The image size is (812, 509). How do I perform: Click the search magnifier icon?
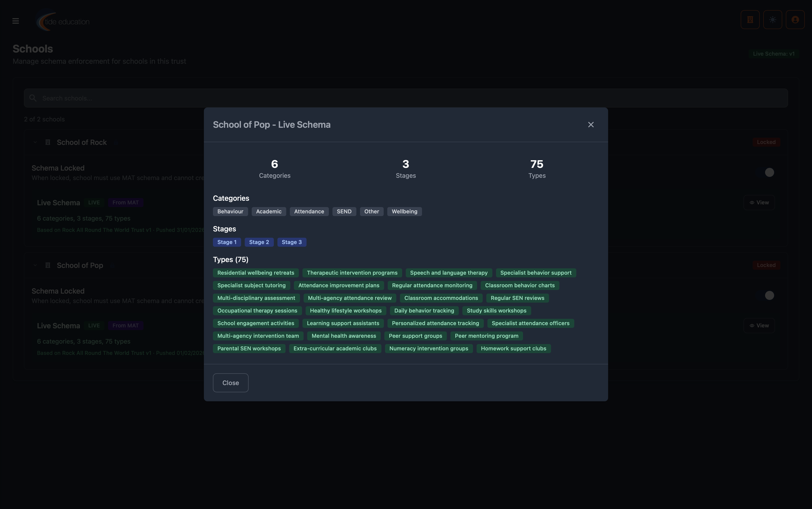(x=33, y=98)
